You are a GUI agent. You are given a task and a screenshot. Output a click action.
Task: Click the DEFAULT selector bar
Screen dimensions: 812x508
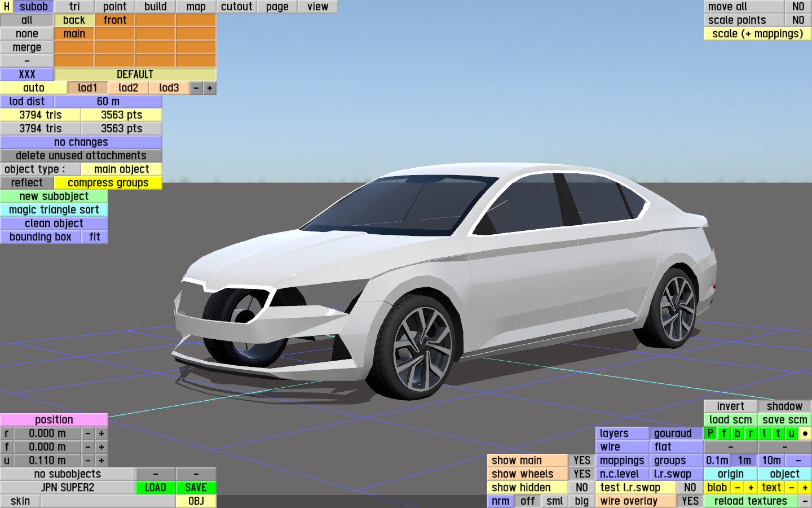coord(135,75)
